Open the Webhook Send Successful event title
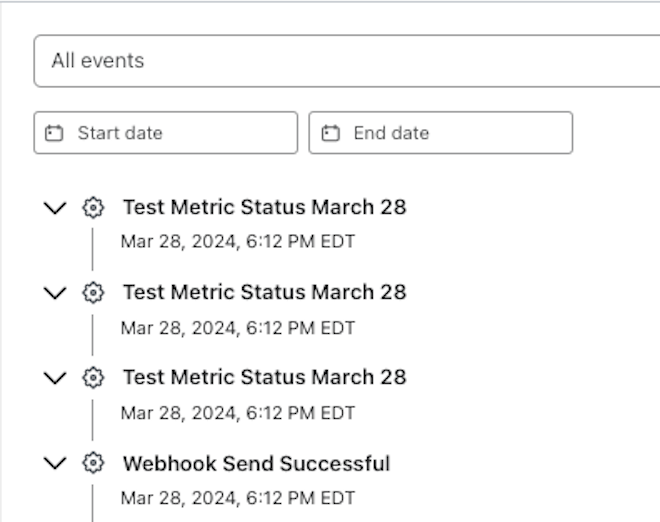660x522 pixels. click(256, 463)
